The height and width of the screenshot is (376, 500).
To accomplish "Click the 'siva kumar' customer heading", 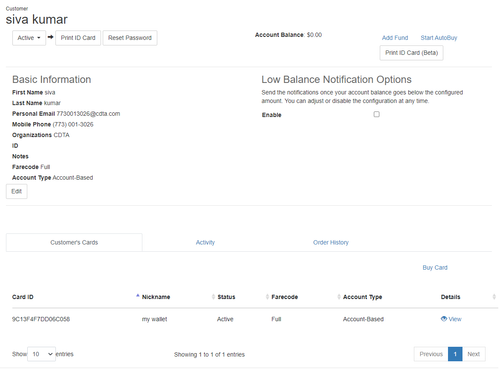I will point(37,19).
